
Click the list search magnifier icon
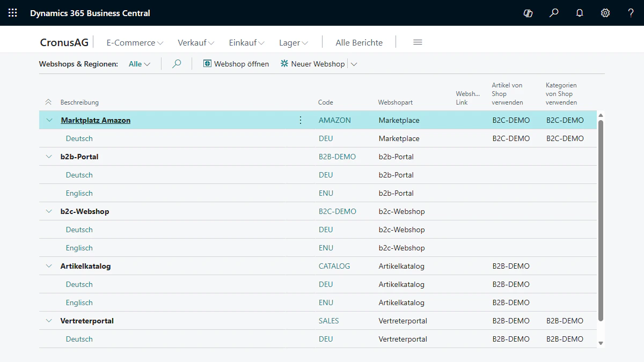click(177, 64)
